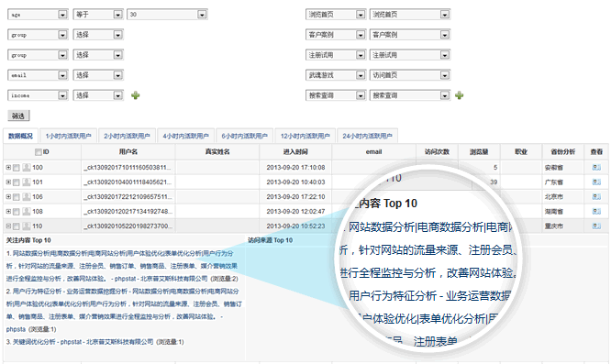Check the checkbox for row 101

17,182
